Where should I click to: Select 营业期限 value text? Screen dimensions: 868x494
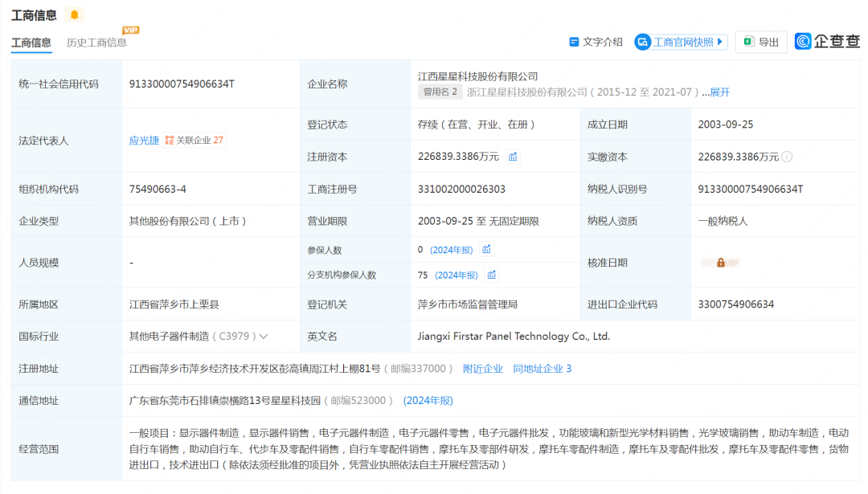click(478, 221)
